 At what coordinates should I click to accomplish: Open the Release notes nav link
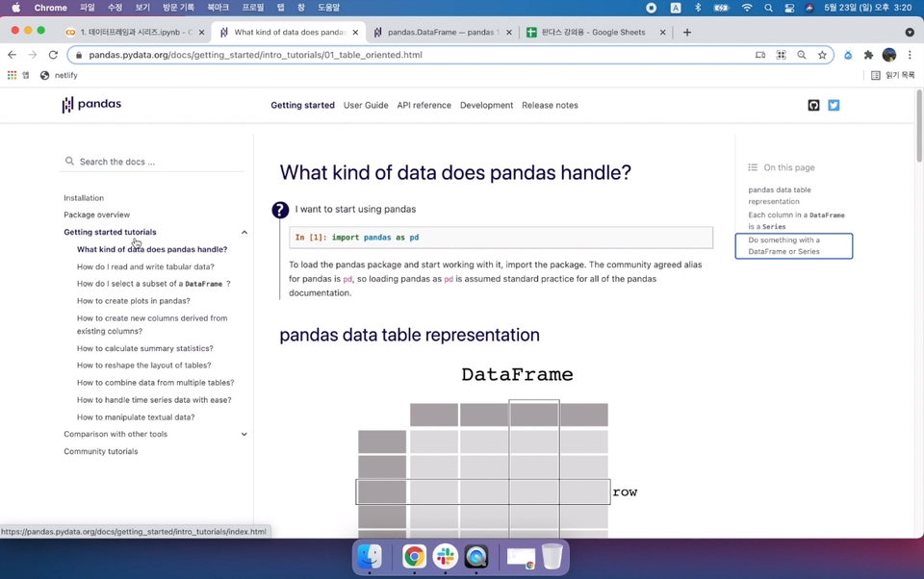pos(550,106)
